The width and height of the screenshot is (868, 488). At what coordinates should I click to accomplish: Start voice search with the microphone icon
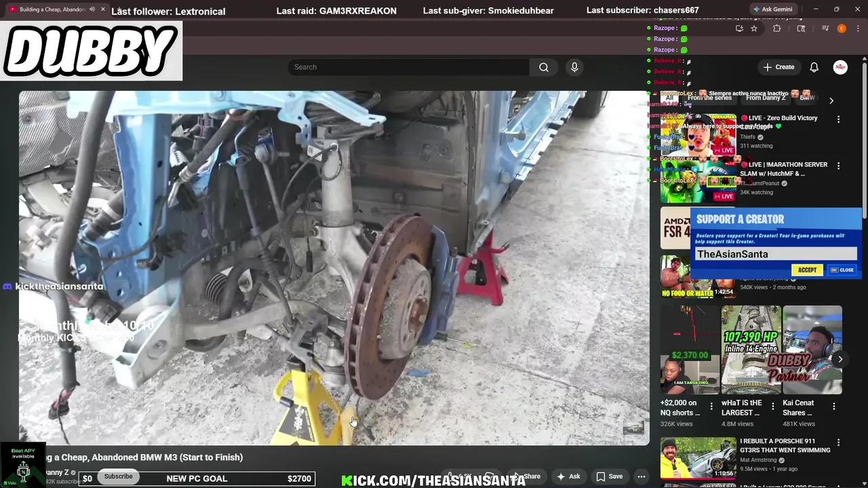pos(574,67)
